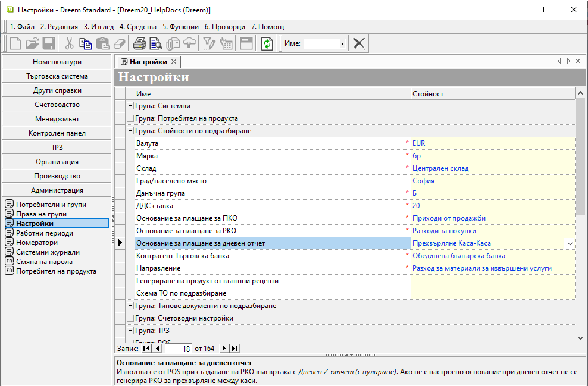The height and width of the screenshot is (386, 588).
Task: Open Print Preview from the toolbar
Action: click(x=156, y=43)
